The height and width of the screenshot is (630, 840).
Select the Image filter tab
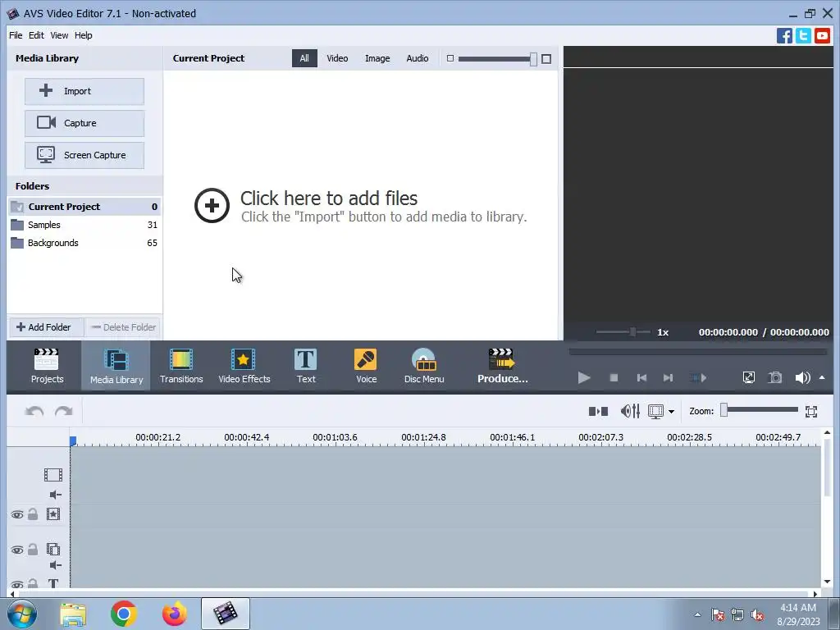coord(377,58)
